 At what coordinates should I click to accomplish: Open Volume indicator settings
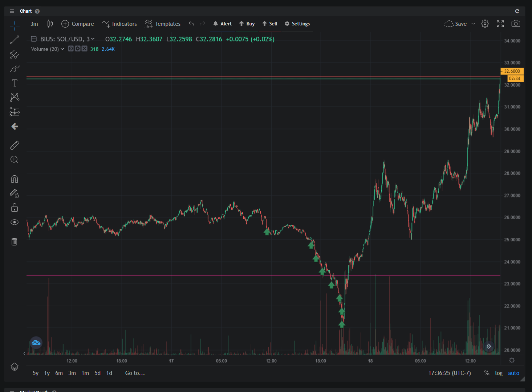click(x=78, y=49)
